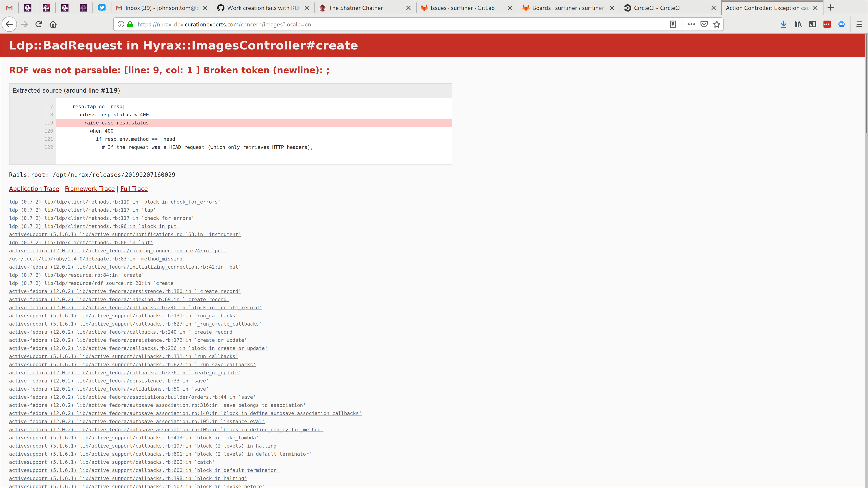Image resolution: width=868 pixels, height=488 pixels.
Task: Open trace line builder/orders.rb:44 in save
Action: pos(132,397)
